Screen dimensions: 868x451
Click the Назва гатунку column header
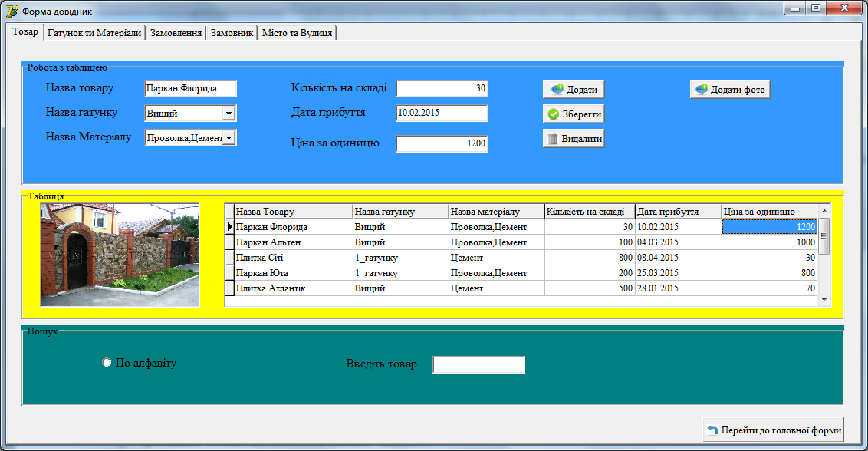401,211
